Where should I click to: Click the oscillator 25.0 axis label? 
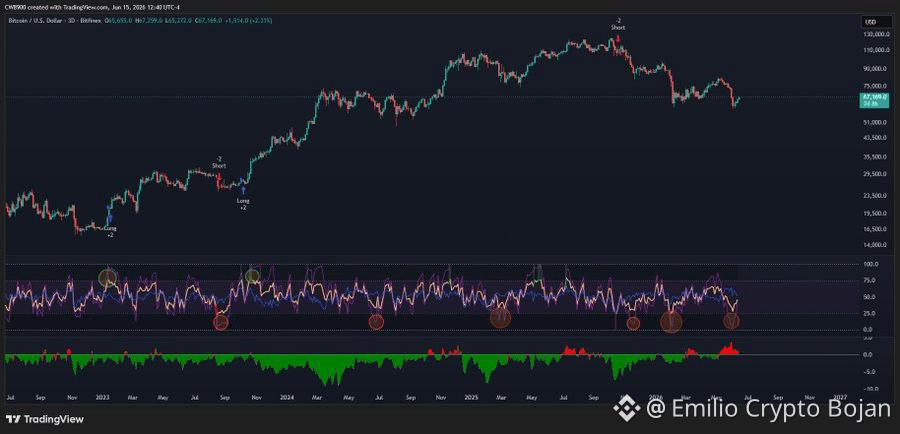coord(868,314)
